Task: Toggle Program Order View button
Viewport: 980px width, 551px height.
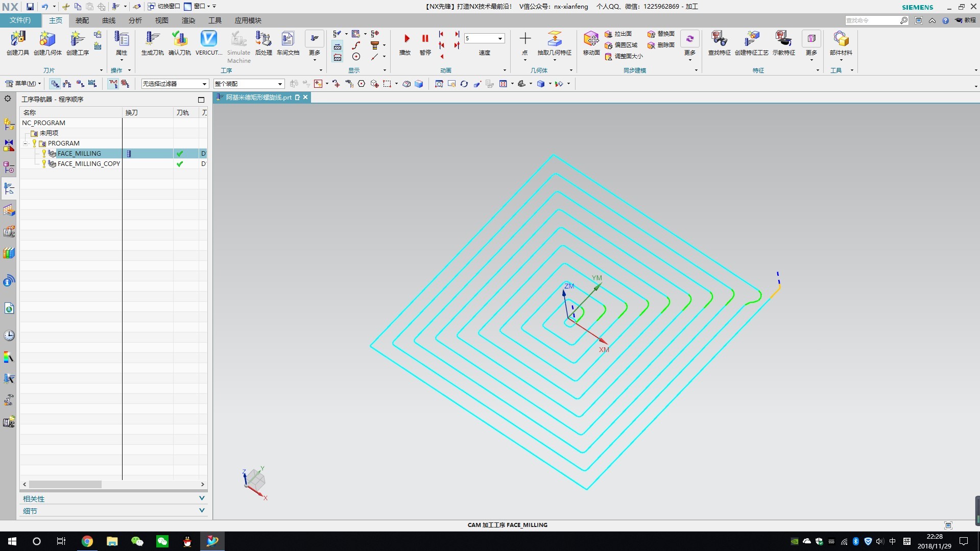Action: tap(55, 84)
